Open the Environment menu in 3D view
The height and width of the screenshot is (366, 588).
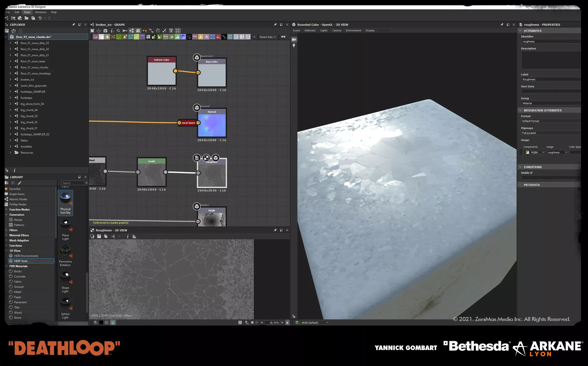pyautogui.click(x=353, y=31)
